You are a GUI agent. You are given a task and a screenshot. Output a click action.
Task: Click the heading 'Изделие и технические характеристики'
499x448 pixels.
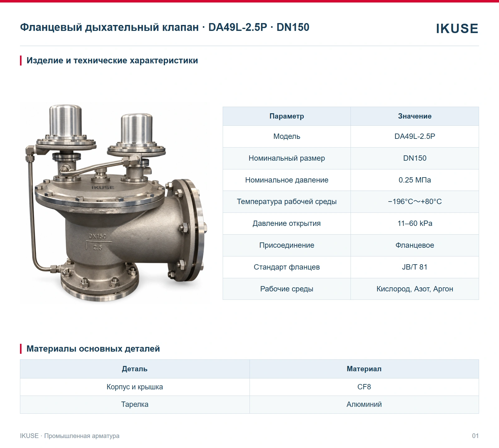[x=112, y=61]
